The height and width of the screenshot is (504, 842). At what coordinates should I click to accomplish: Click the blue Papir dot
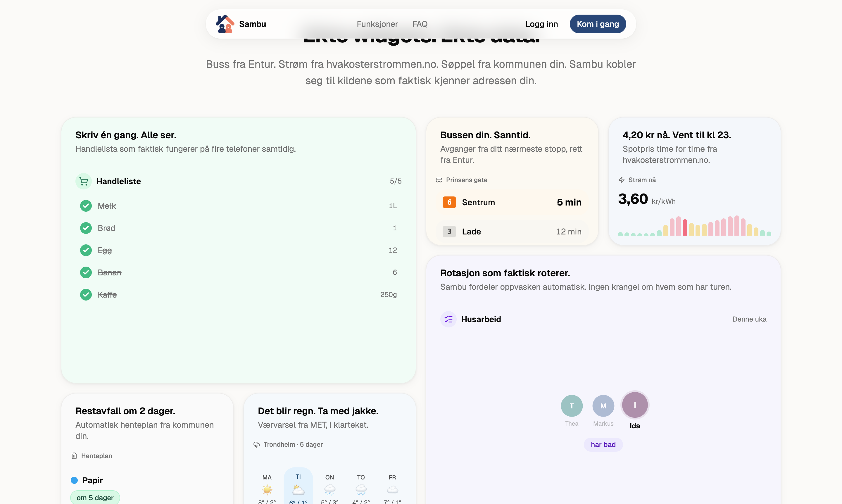74,480
